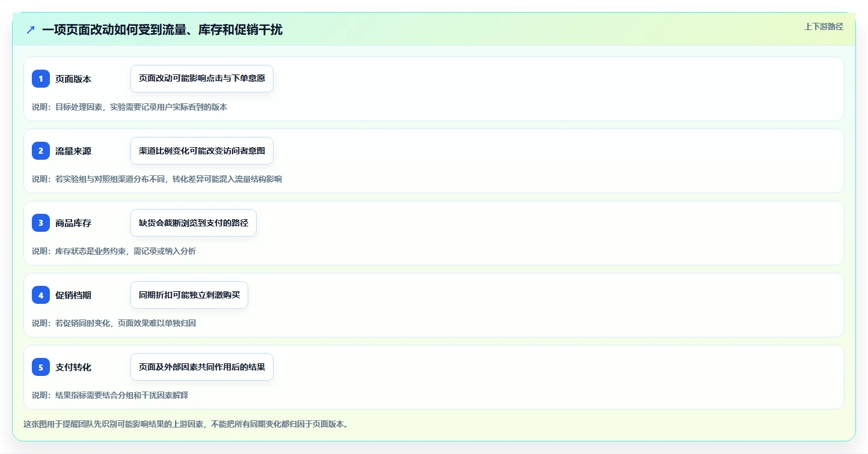
Task: Click step number badge 1
Action: [41, 79]
